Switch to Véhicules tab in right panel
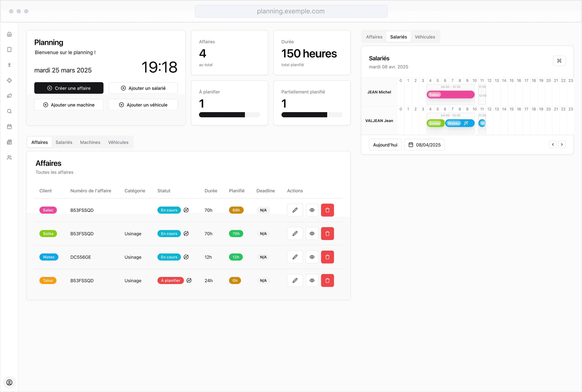Screen dimensions: 582x392 pyautogui.click(x=425, y=37)
